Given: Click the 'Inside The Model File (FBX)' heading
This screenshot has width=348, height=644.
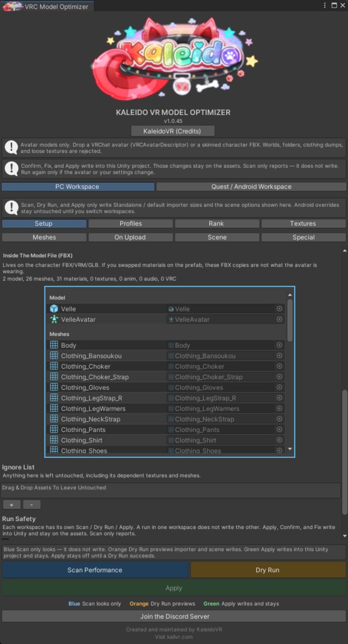Looking at the screenshot, I should pos(38,255).
